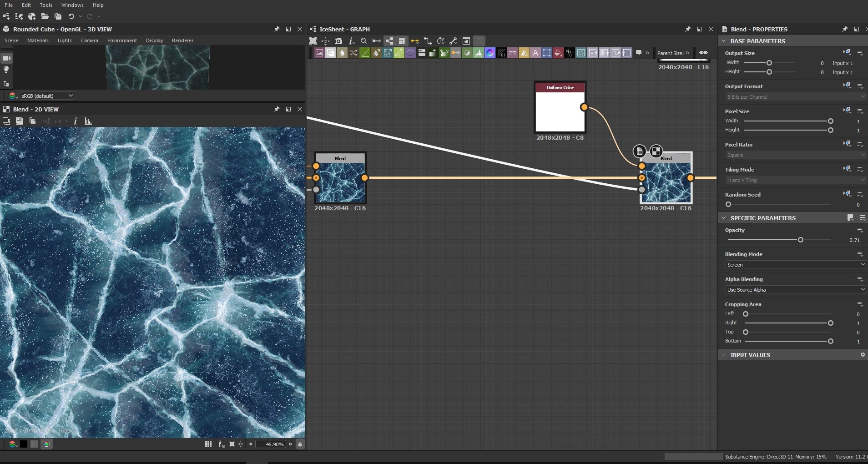Open the Materials menu in 3D view
The width and height of the screenshot is (868, 464).
click(x=38, y=40)
